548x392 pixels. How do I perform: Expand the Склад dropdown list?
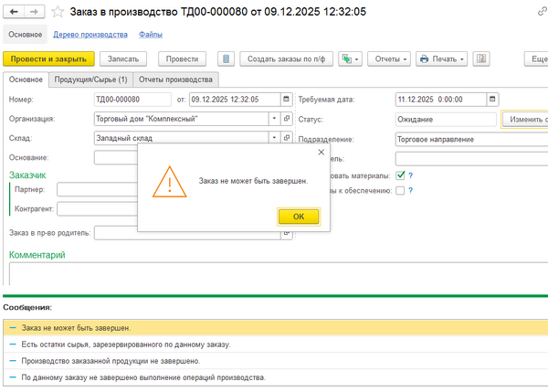pyautogui.click(x=273, y=137)
